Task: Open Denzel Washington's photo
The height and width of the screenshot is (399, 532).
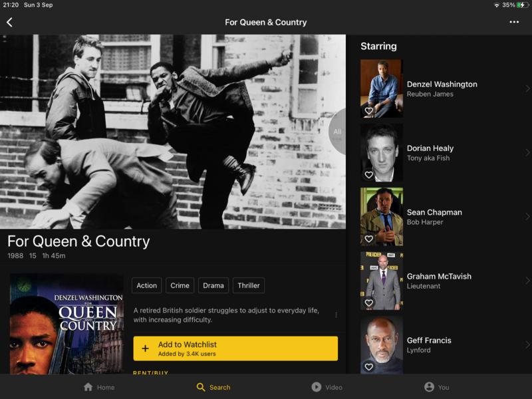Action: coord(382,88)
